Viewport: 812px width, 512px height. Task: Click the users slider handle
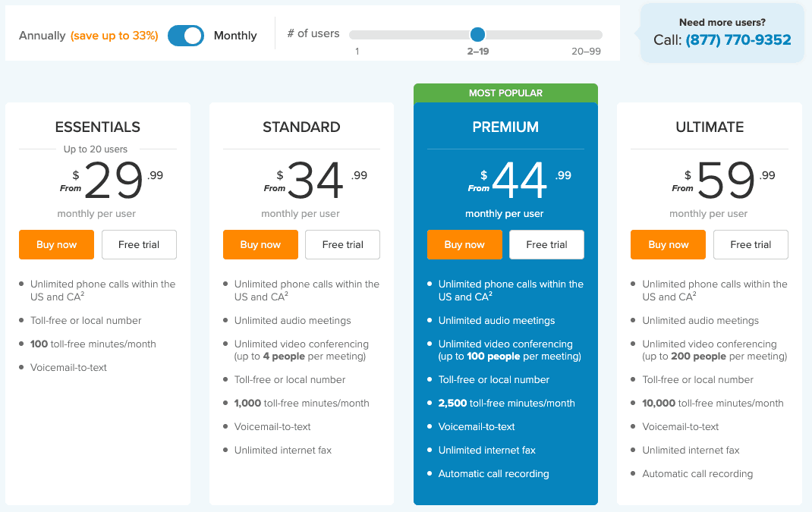477,34
